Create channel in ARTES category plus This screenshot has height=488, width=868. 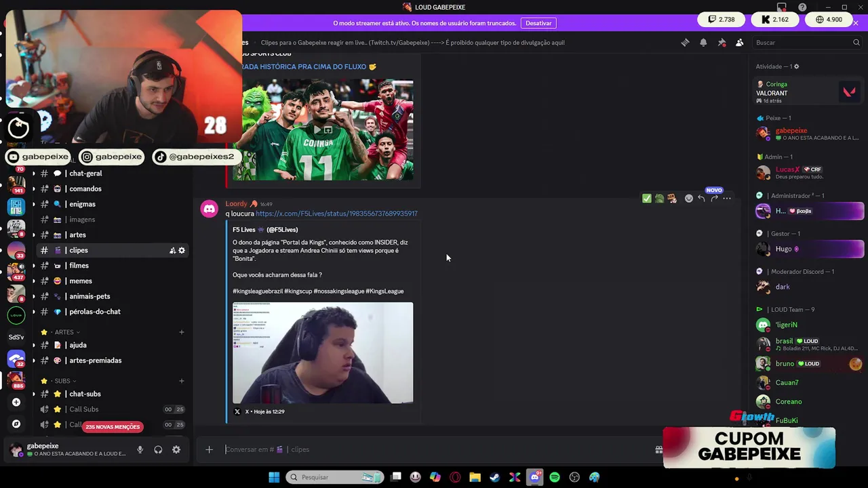click(181, 332)
